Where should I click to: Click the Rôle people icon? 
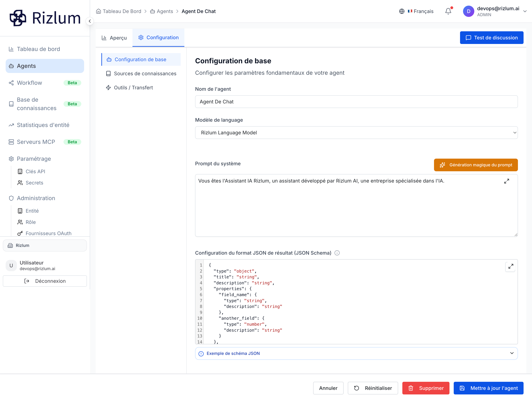[20, 222]
